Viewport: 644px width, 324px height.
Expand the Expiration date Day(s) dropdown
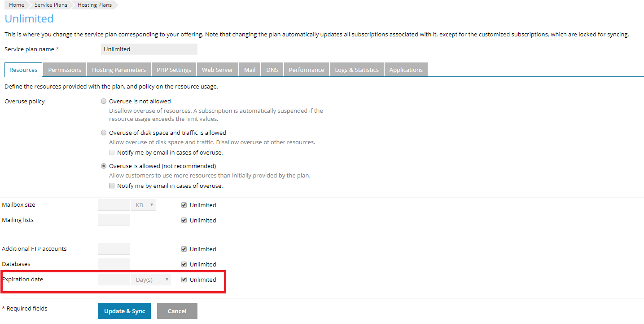coord(151,280)
